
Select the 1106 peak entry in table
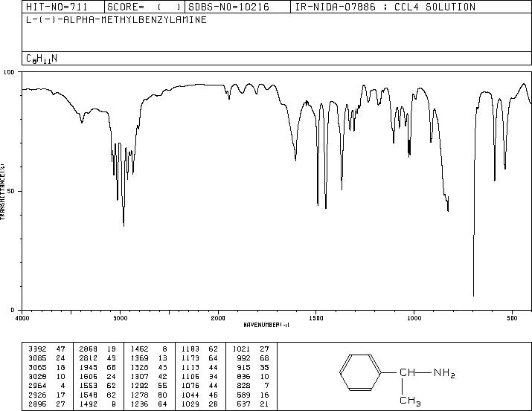pos(200,377)
